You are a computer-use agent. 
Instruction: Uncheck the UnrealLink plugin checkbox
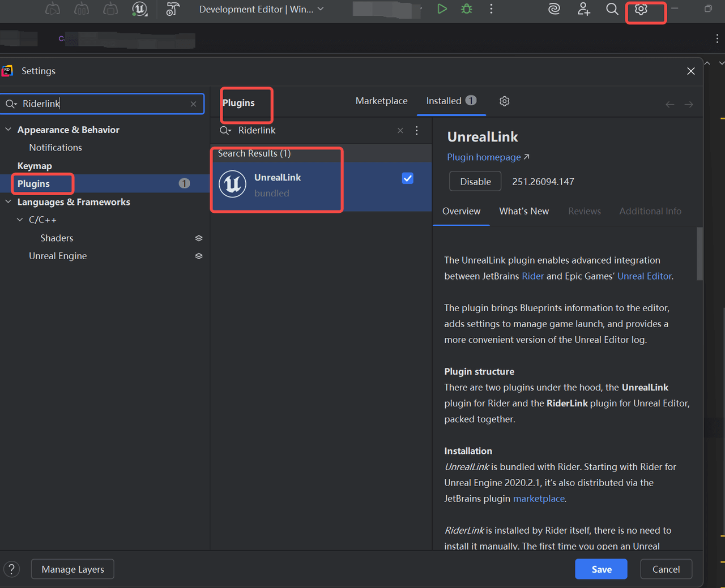(x=407, y=178)
